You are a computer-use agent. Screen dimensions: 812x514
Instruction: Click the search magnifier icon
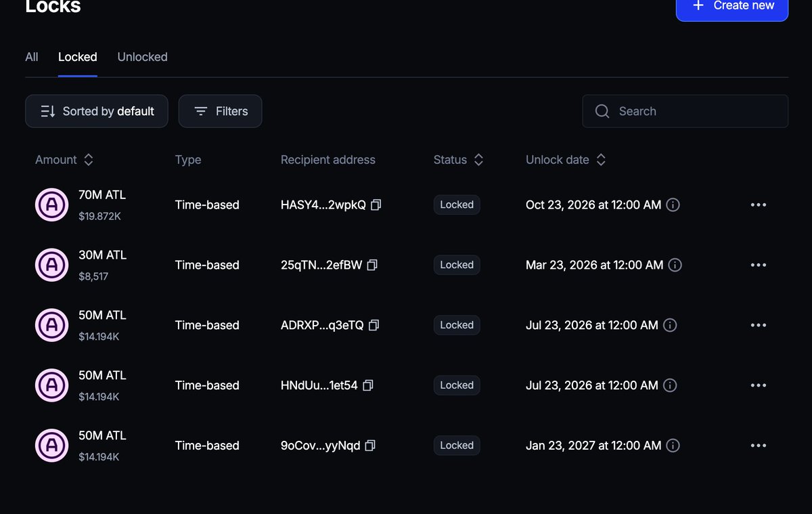602,111
